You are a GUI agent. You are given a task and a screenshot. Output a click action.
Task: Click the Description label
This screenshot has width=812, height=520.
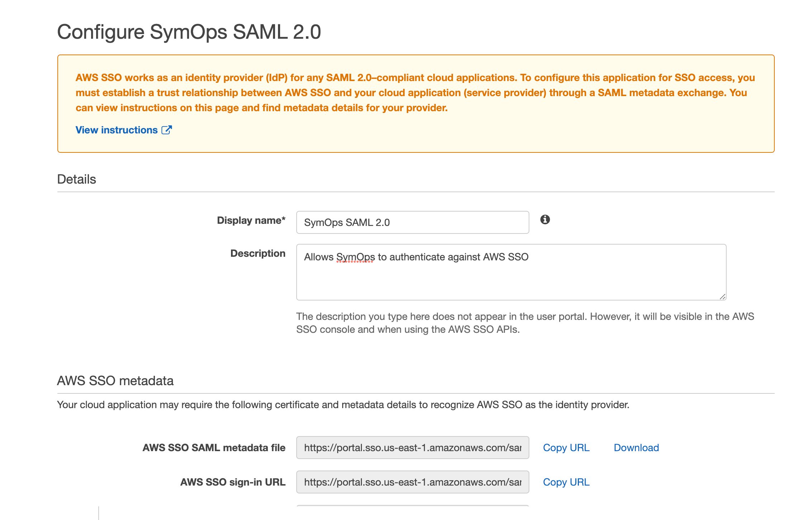[258, 253]
